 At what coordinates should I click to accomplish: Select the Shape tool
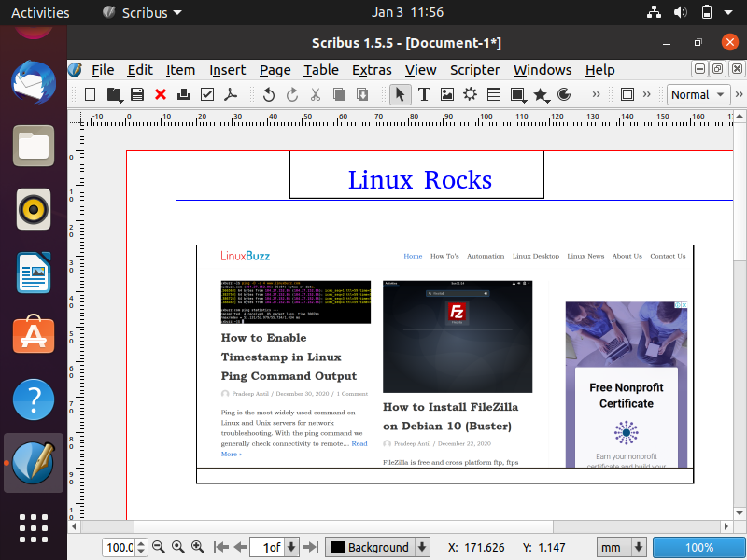click(x=518, y=95)
